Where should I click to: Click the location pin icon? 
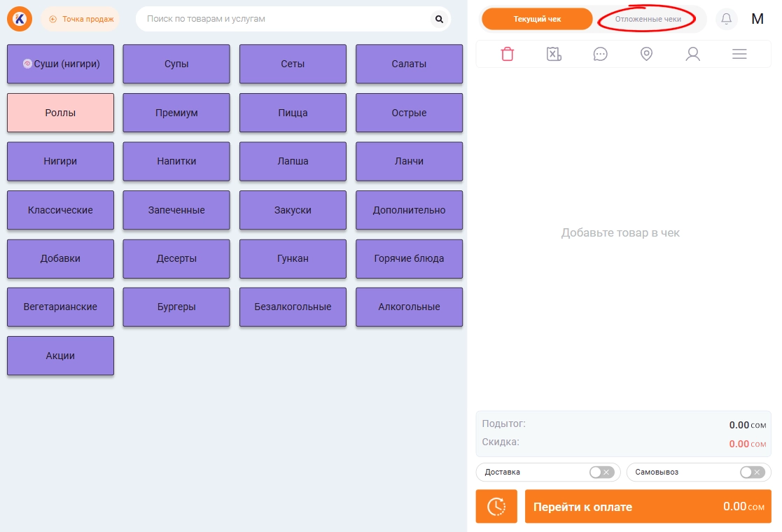coord(646,54)
